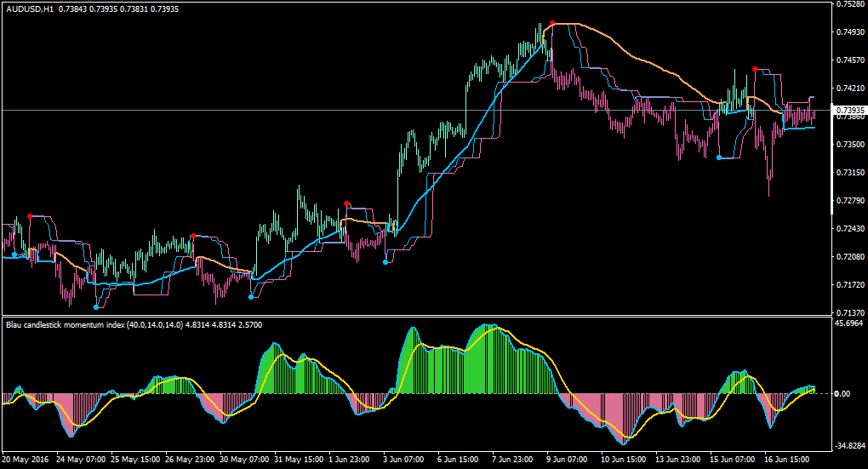The image size is (868, 469).
Task: Click the AUDUSD,H1 chart title text
Action: pyautogui.click(x=30, y=9)
